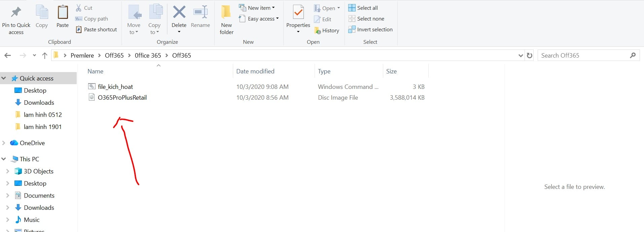Expand the OneDrive tree node
644x232 pixels.
[x=4, y=143]
